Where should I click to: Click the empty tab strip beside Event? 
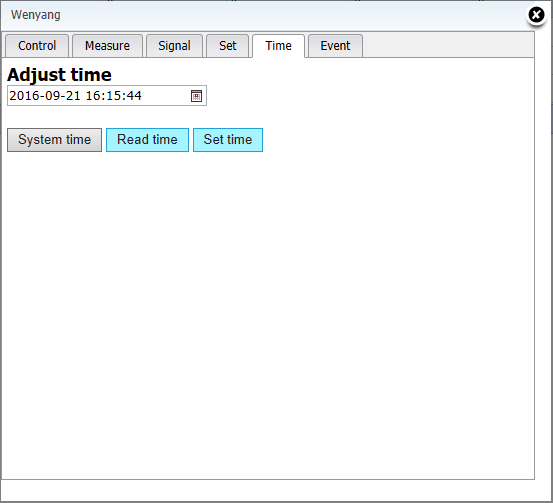(x=448, y=45)
